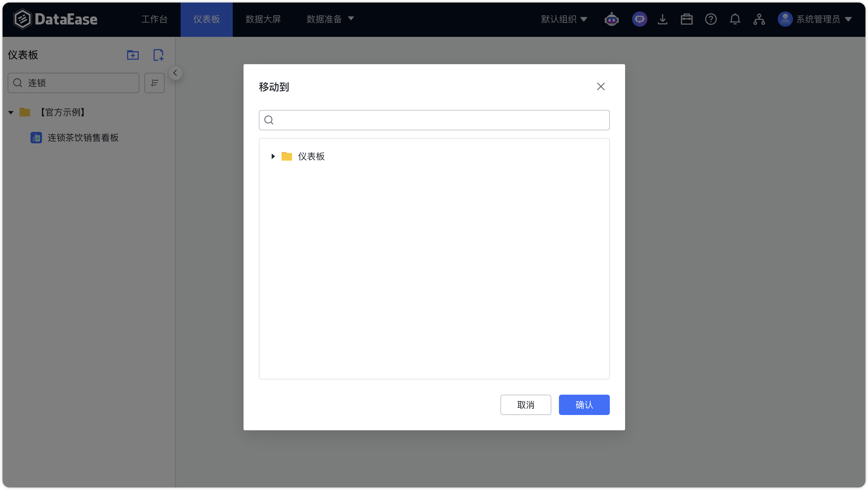
Task: Click the 连锁茶饮销售看板 dashboard icon
Action: tap(36, 137)
